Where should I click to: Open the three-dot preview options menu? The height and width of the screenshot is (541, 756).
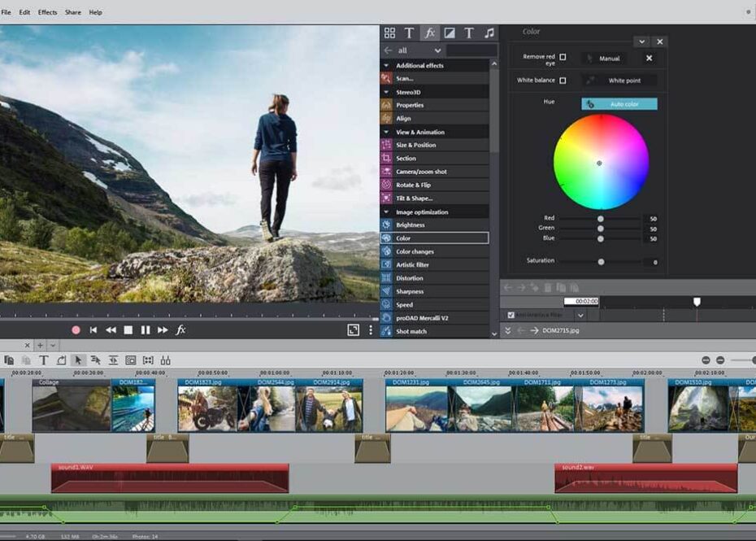coord(371,330)
